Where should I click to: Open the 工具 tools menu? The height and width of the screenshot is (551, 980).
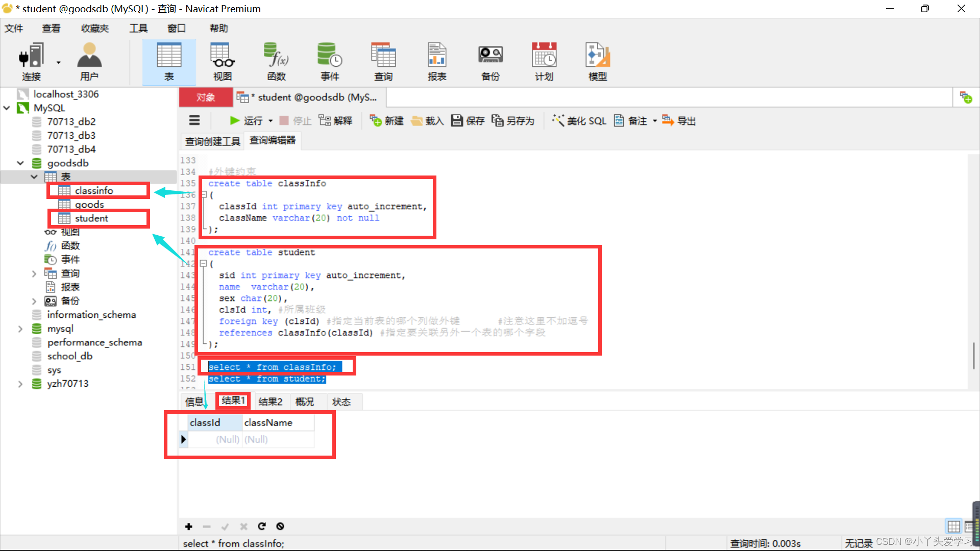[138, 28]
